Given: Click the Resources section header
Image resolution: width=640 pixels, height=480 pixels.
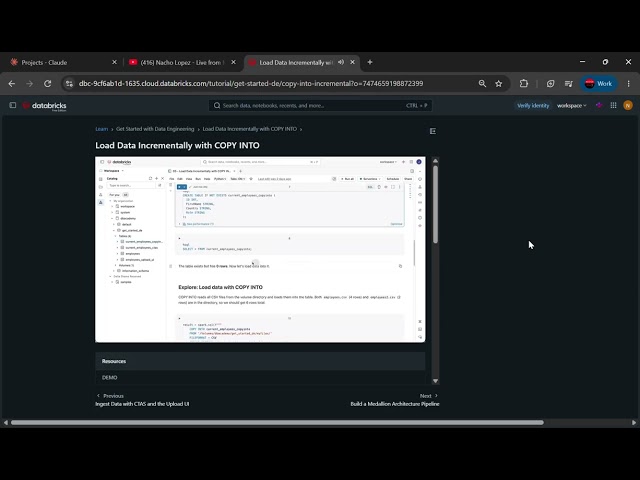Looking at the screenshot, I should click(260, 361).
